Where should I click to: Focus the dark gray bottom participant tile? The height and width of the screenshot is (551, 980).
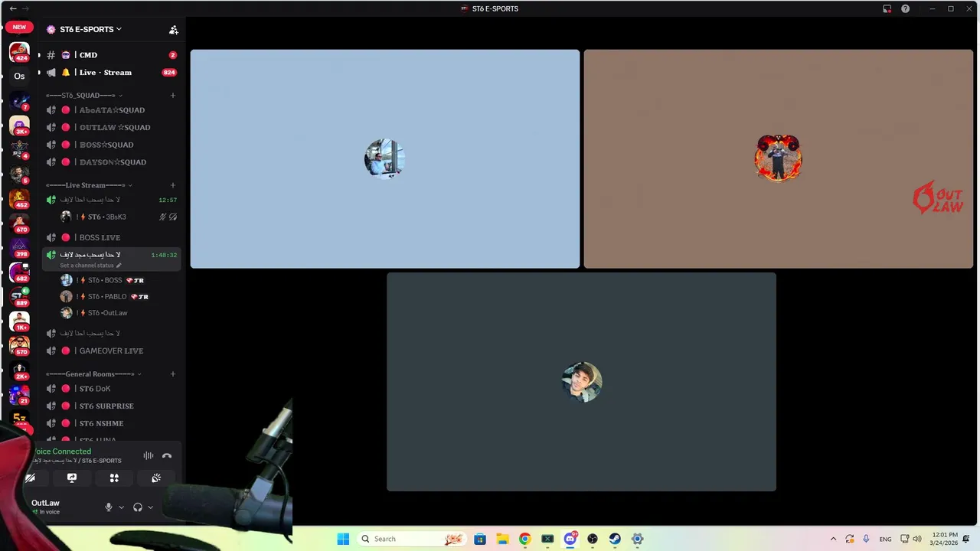coord(582,382)
